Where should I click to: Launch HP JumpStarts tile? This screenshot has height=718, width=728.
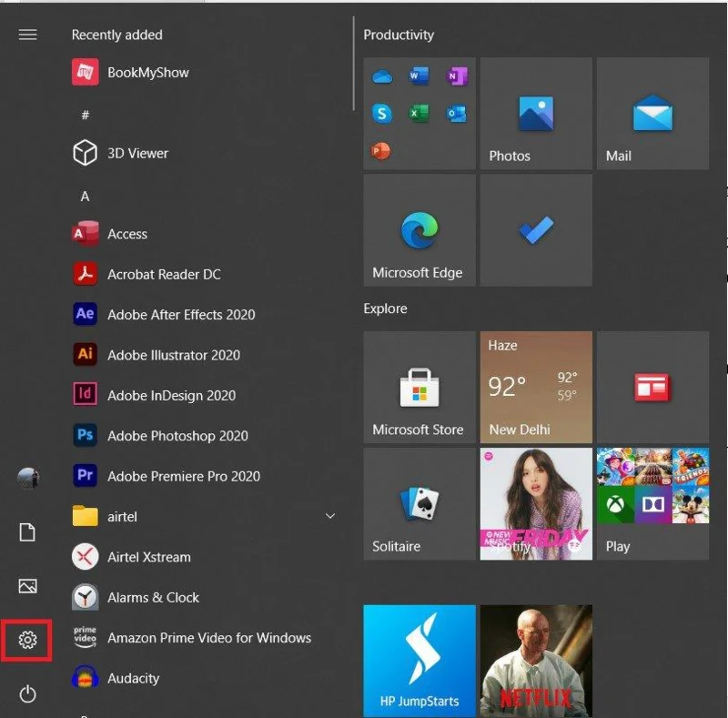420,661
